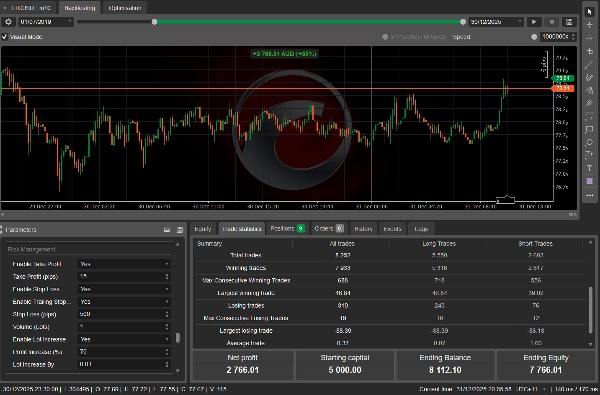Select the cursor pointer tool
This screenshot has width=600, height=395.
(x=589, y=12)
